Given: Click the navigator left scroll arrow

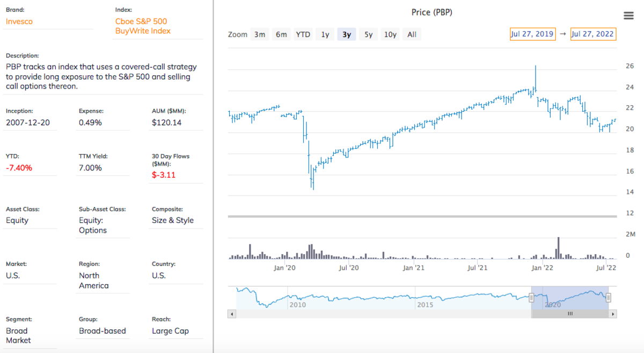Looking at the screenshot, I should 231,314.
